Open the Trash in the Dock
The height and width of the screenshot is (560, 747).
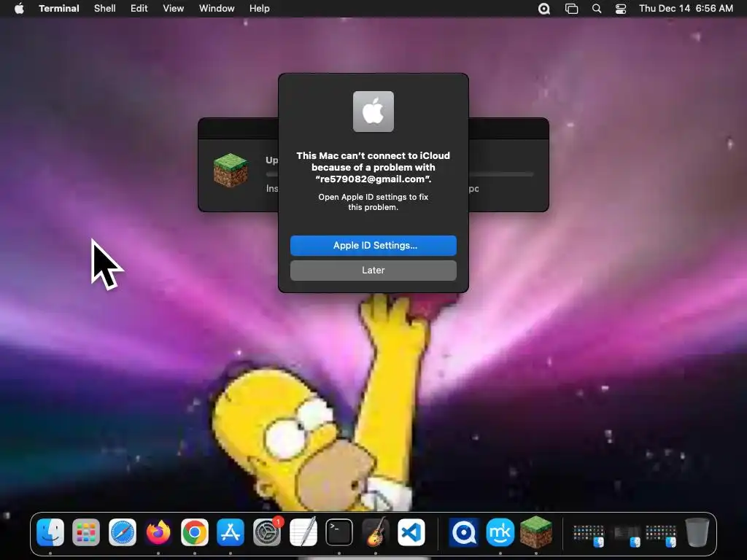697,532
